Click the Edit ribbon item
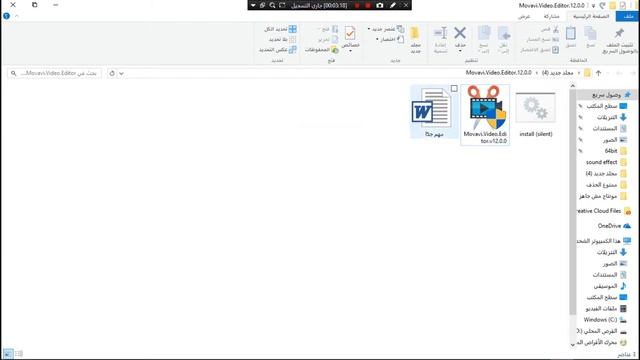Viewport: 640px width, 360px height. click(328, 39)
